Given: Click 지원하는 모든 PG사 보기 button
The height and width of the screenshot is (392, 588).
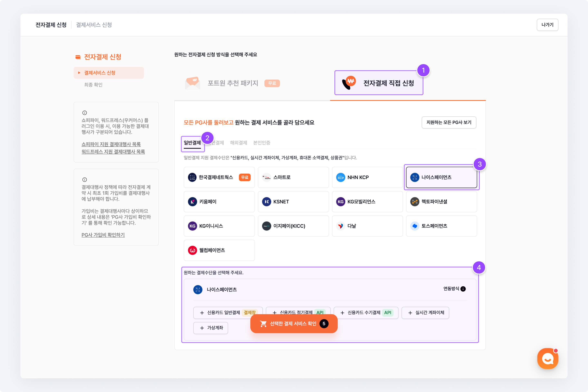Looking at the screenshot, I should 449,122.
